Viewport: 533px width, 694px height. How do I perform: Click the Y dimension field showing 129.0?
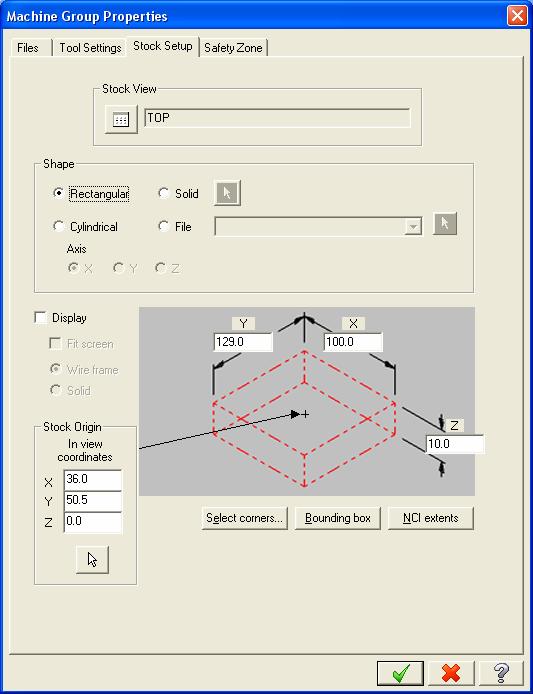243,342
